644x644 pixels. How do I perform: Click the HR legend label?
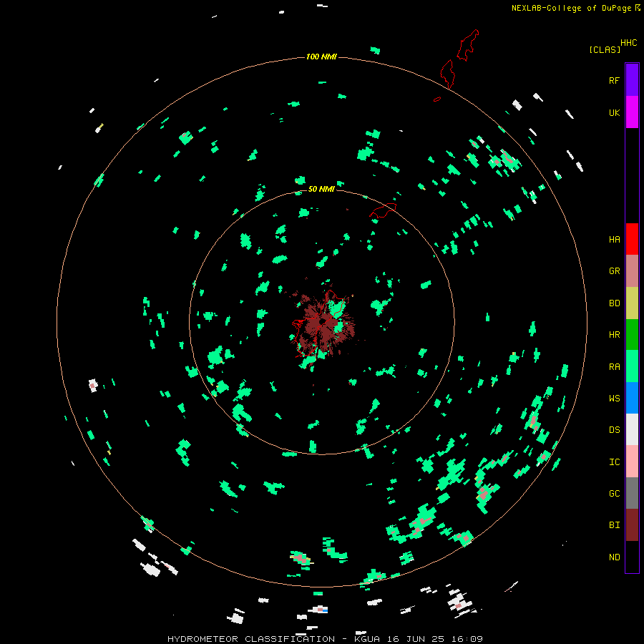click(614, 335)
